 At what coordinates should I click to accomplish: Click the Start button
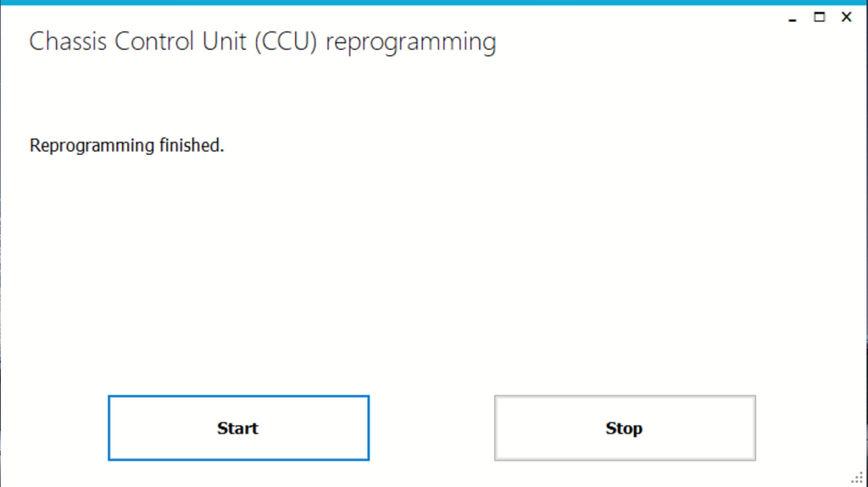(238, 428)
